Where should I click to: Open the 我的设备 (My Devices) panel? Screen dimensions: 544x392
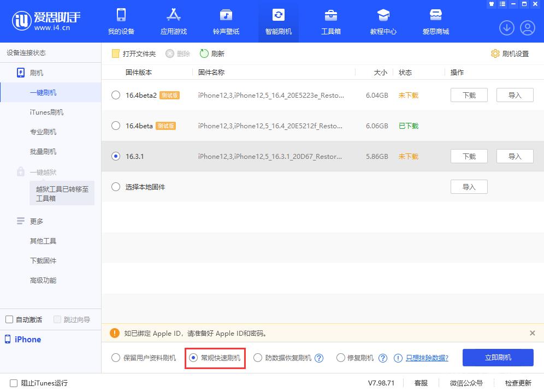[x=121, y=22]
